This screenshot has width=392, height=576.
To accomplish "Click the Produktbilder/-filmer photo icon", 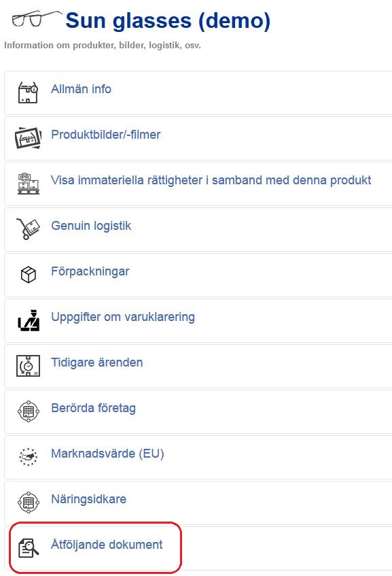I will click(x=28, y=138).
